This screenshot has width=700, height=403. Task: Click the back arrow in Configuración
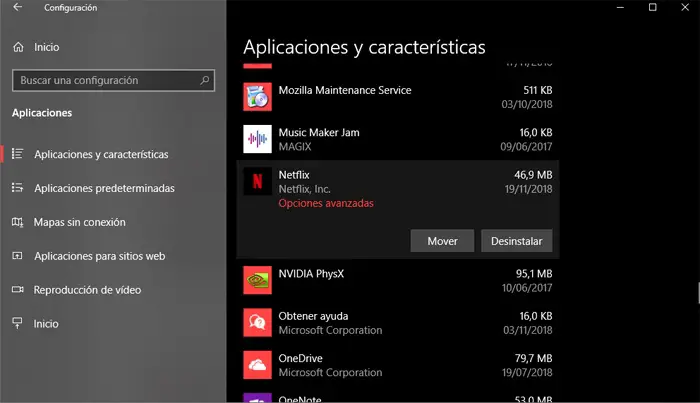click(17, 7)
